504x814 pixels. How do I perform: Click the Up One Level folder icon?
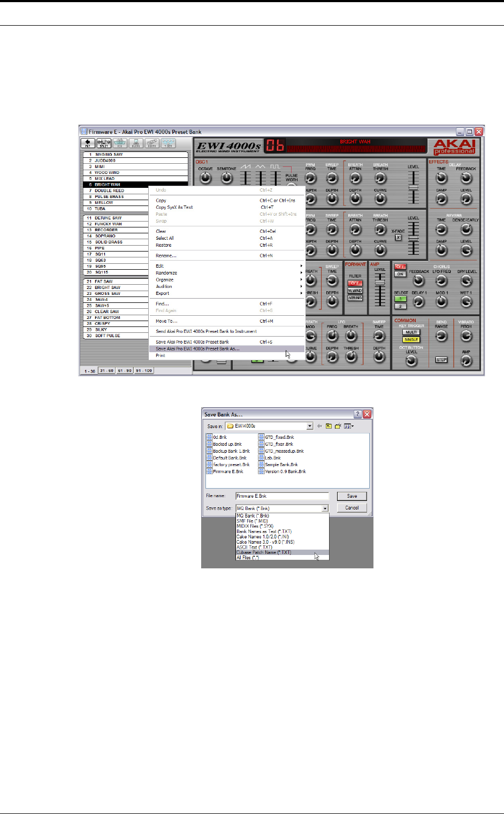coord(329,427)
